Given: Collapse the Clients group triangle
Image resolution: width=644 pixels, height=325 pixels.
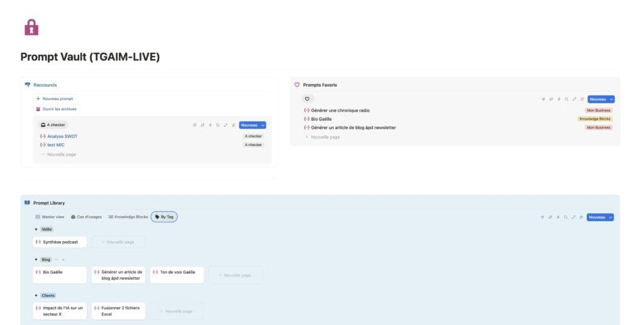Looking at the screenshot, I should coord(36,295).
